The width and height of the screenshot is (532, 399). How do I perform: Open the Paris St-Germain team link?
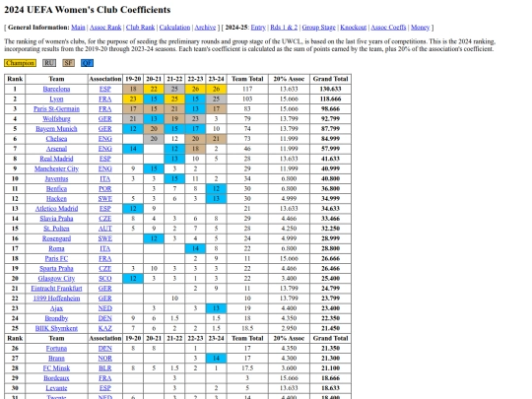point(56,109)
